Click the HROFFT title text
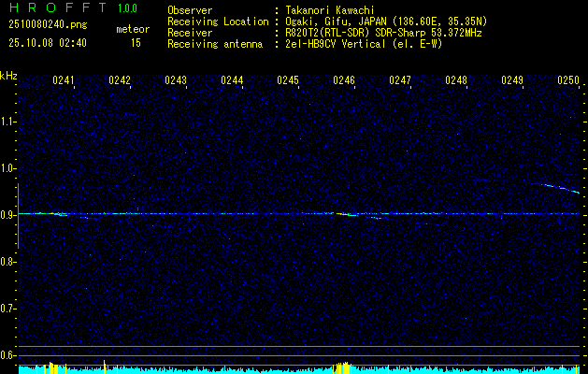 pos(52,8)
